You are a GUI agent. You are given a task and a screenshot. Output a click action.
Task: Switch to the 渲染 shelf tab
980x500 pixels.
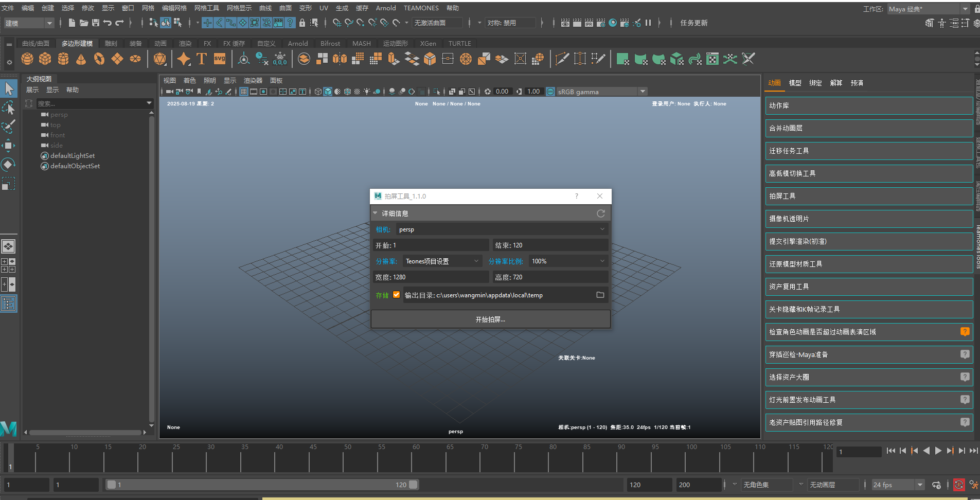click(x=185, y=44)
